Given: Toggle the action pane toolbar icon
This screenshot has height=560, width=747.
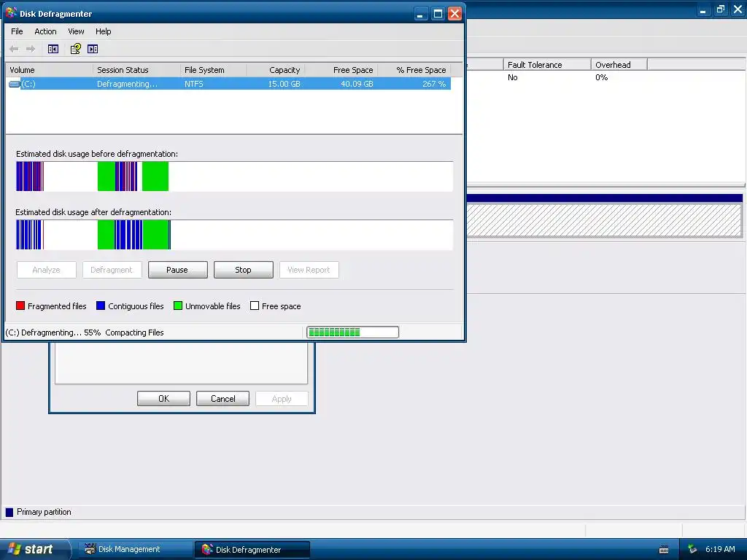Looking at the screenshot, I should click(93, 49).
